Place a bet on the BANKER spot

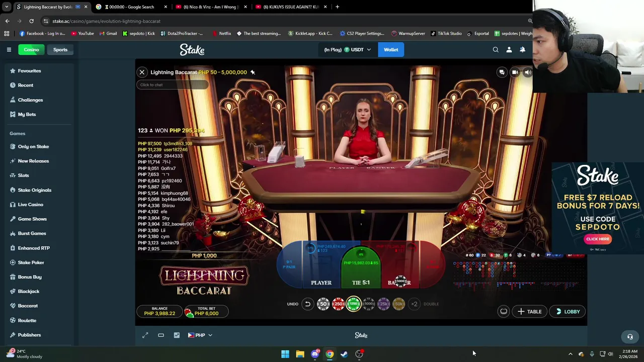point(400,269)
